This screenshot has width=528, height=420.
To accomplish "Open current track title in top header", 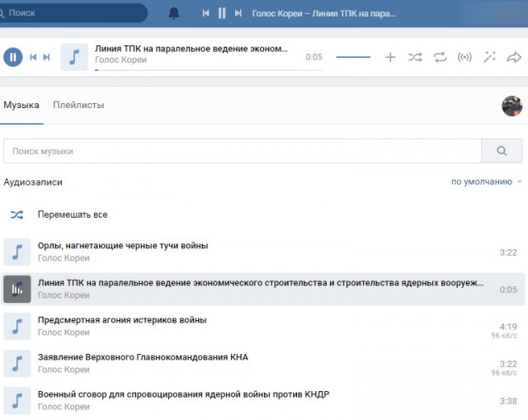I will tap(323, 13).
